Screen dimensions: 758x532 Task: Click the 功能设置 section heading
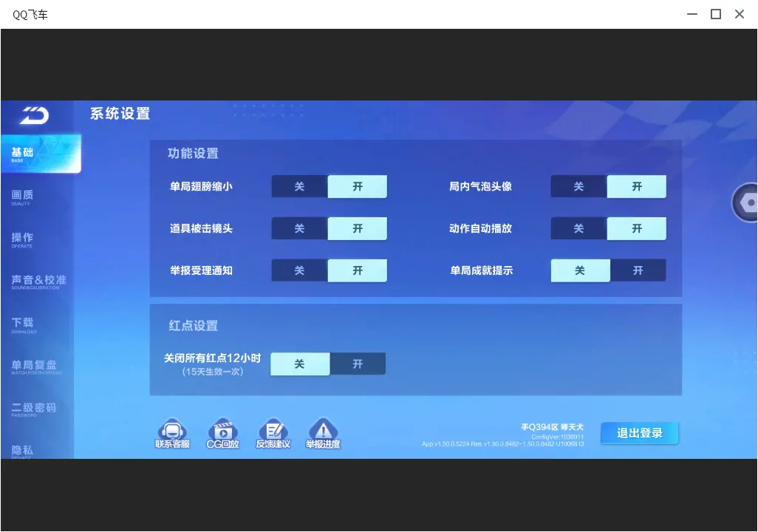click(193, 153)
